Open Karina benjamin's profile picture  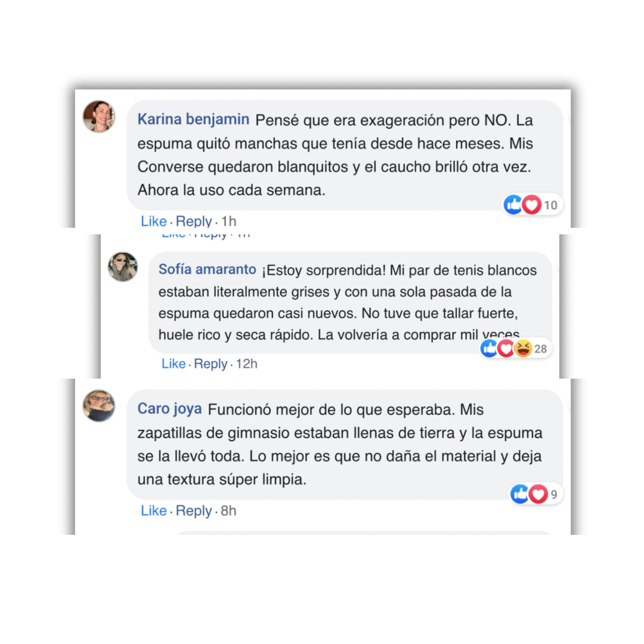[99, 117]
